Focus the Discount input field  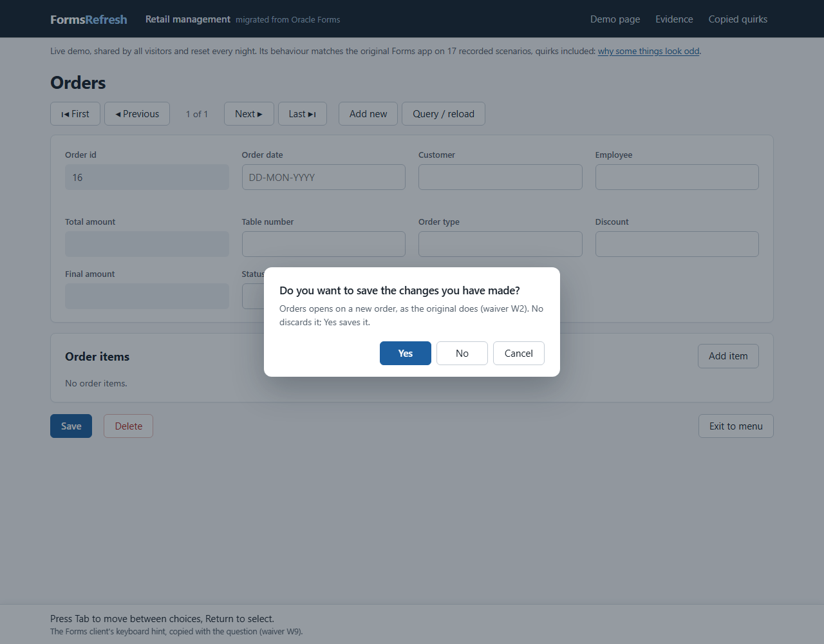click(x=677, y=244)
